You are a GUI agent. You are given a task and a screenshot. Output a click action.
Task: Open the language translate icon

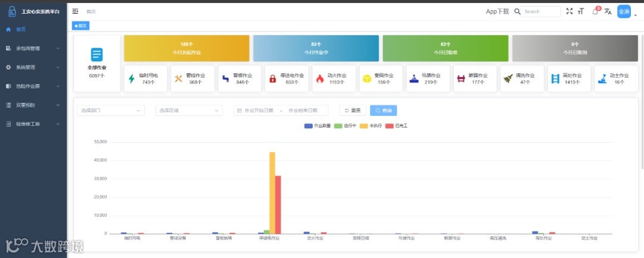tap(608, 11)
